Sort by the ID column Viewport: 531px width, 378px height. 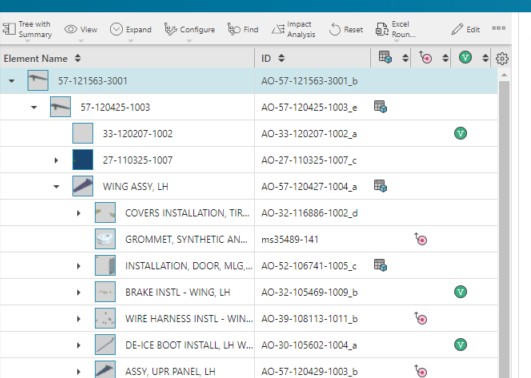(281, 58)
